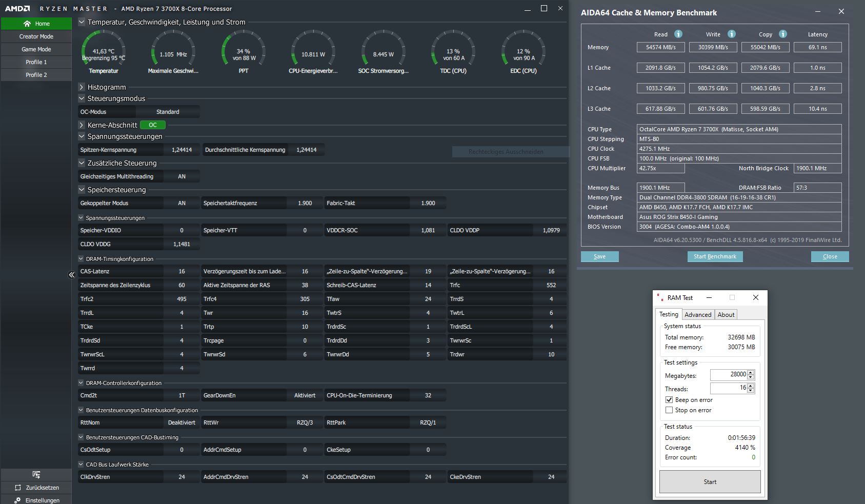The height and width of the screenshot is (504, 865).
Task: Toggle the Beep on error checkbox
Action: coord(669,400)
